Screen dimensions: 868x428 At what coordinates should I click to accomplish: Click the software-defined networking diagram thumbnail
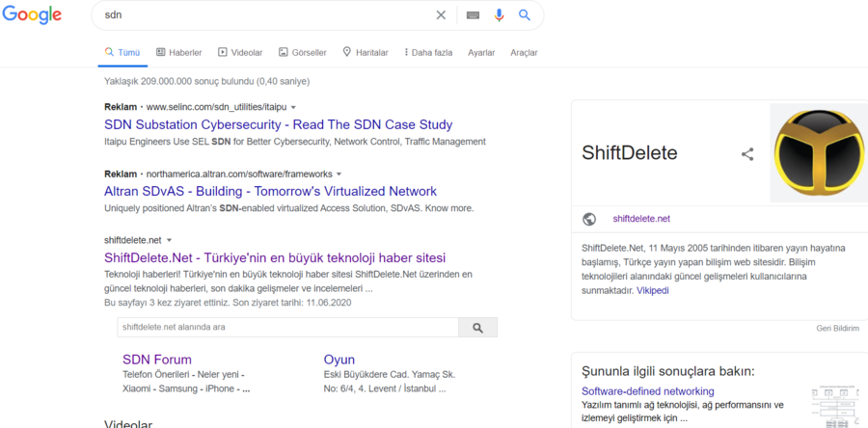pos(837,407)
